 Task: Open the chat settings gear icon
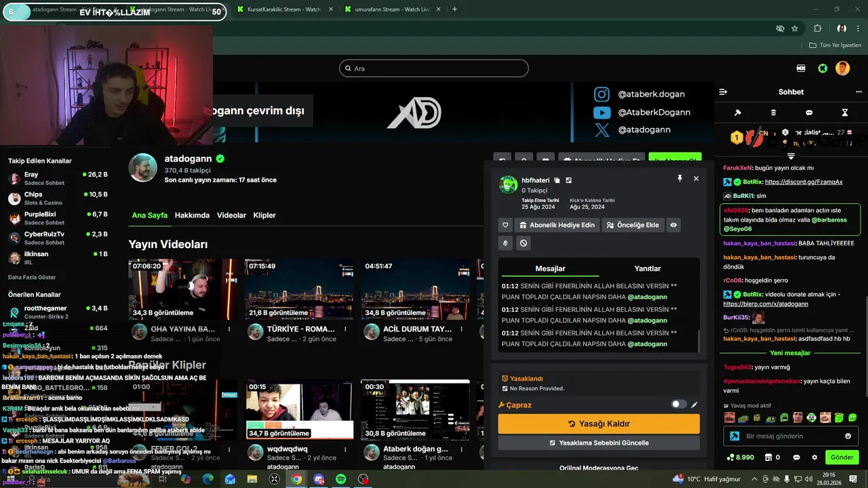(x=814, y=457)
